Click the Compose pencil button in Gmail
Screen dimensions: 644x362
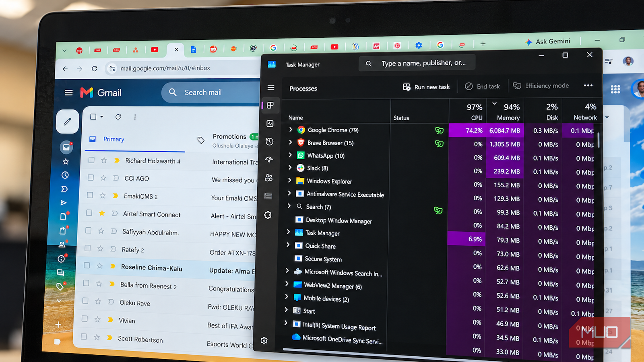[67, 121]
